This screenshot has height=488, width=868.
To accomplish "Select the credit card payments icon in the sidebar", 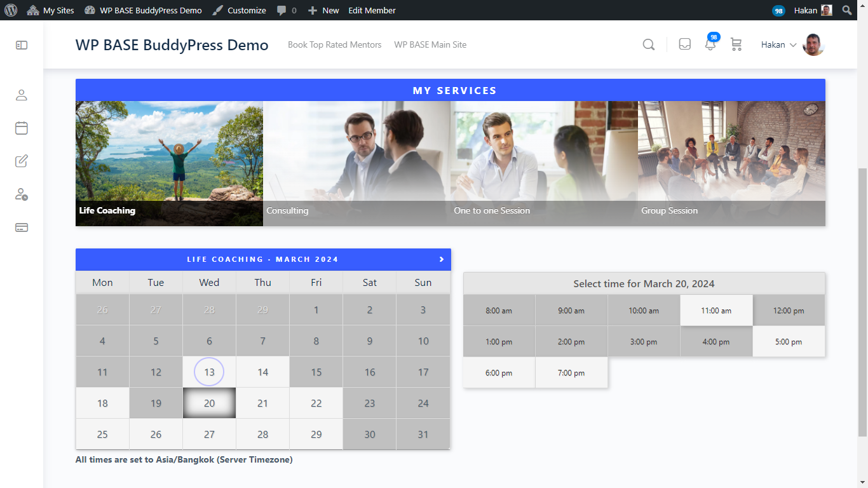I will coord(21,227).
